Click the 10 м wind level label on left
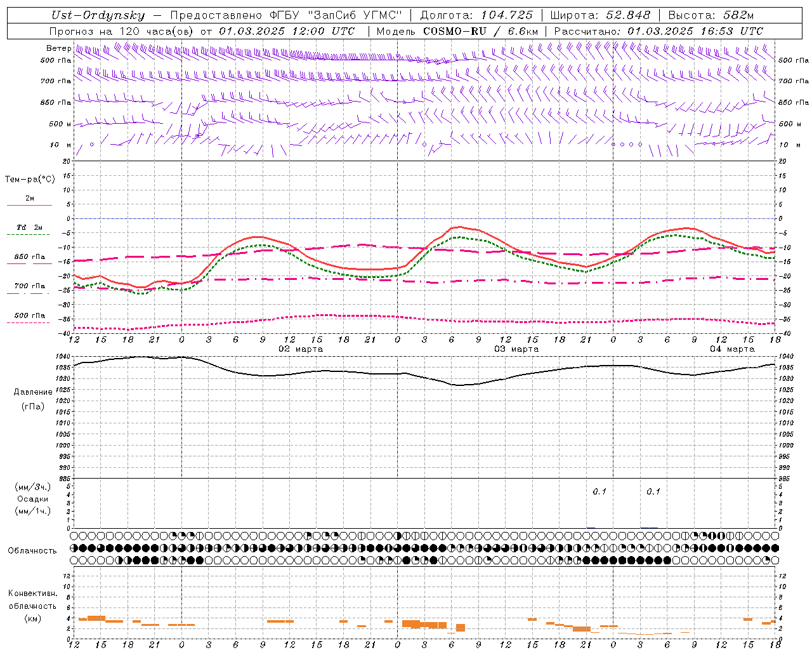The image size is (812, 650). pyautogui.click(x=61, y=145)
